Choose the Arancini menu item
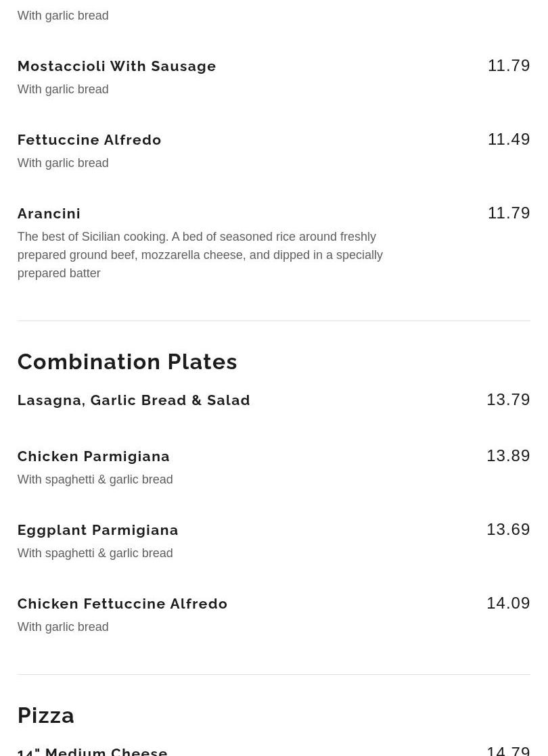The width and height of the screenshot is (548, 756). [x=49, y=214]
